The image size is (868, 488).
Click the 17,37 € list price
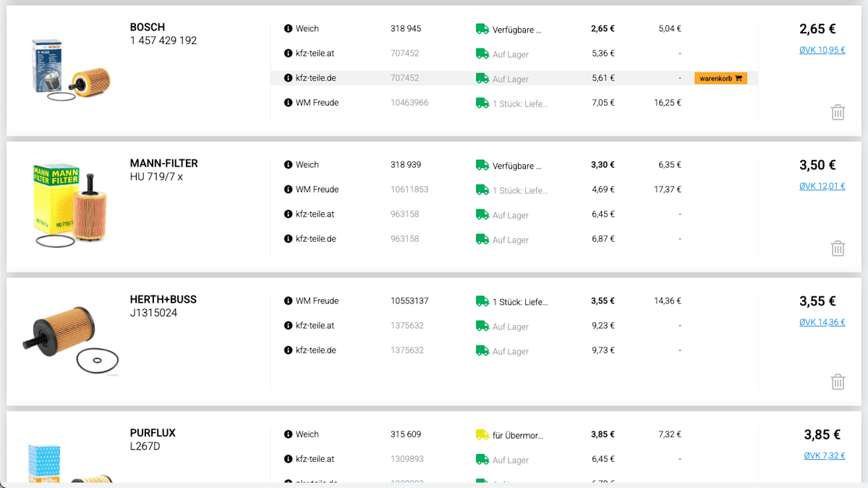668,190
